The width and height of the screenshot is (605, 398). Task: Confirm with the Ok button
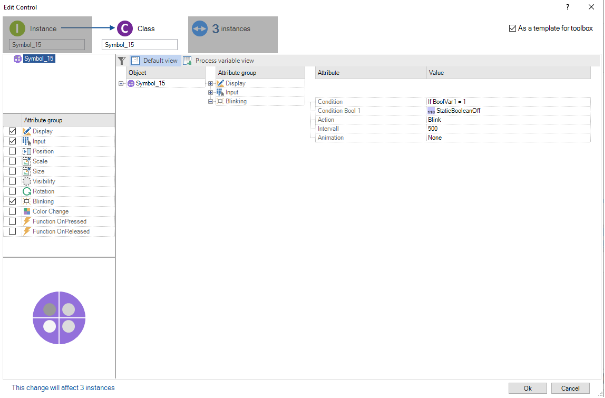(x=527, y=388)
